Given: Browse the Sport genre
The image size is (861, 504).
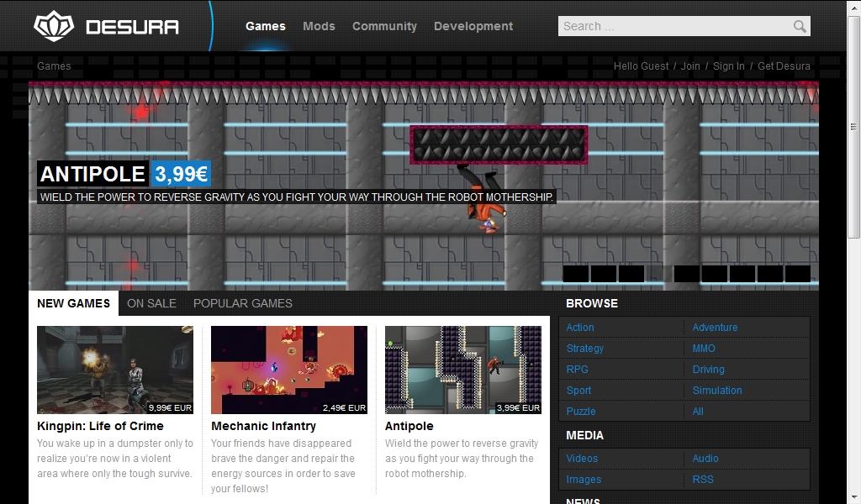Looking at the screenshot, I should 578,391.
